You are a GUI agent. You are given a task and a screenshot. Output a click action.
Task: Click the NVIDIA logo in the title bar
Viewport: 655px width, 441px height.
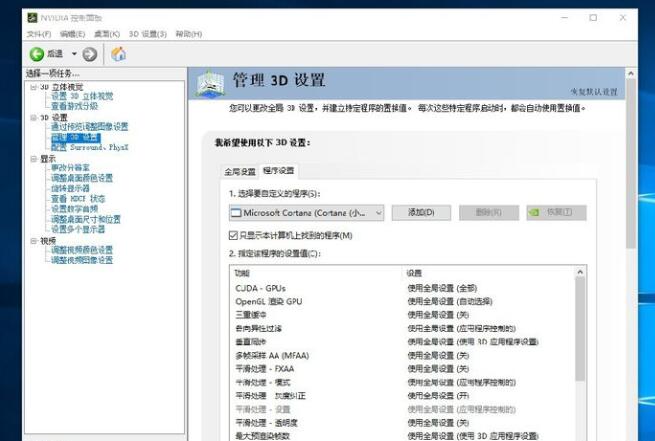click(32, 18)
